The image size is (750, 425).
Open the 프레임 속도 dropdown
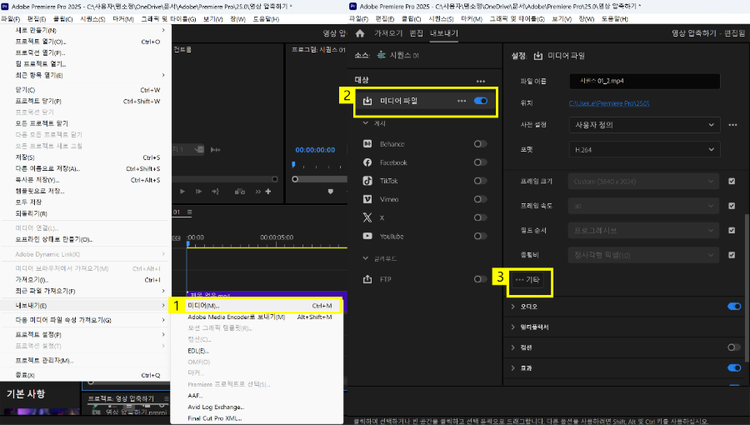(643, 206)
